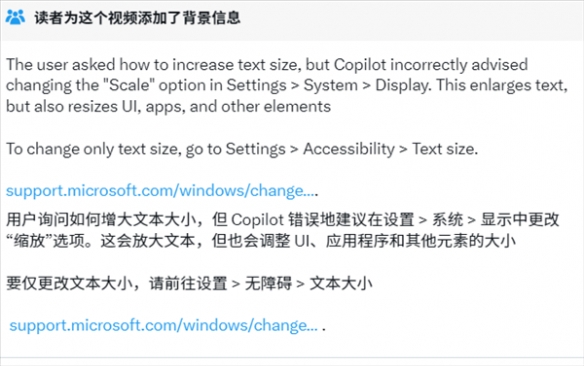584x366 pixels.
Task: Click the header title 读者为这个视频添加了背景信息
Action: tap(137, 17)
